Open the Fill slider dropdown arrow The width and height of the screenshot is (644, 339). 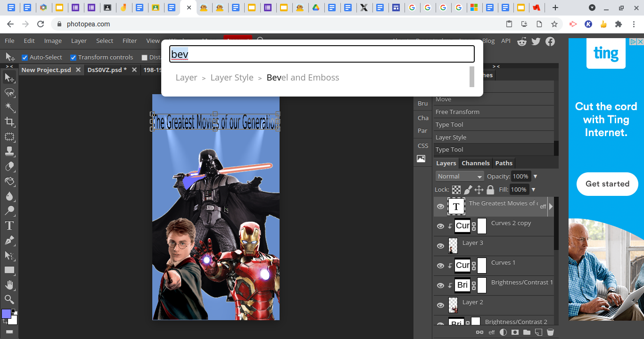(x=534, y=190)
